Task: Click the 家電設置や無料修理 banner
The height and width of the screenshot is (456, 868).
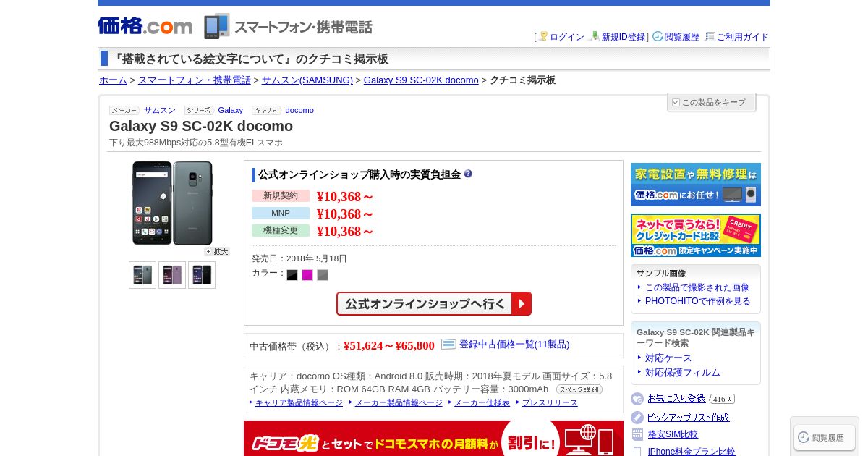Action: click(696, 185)
